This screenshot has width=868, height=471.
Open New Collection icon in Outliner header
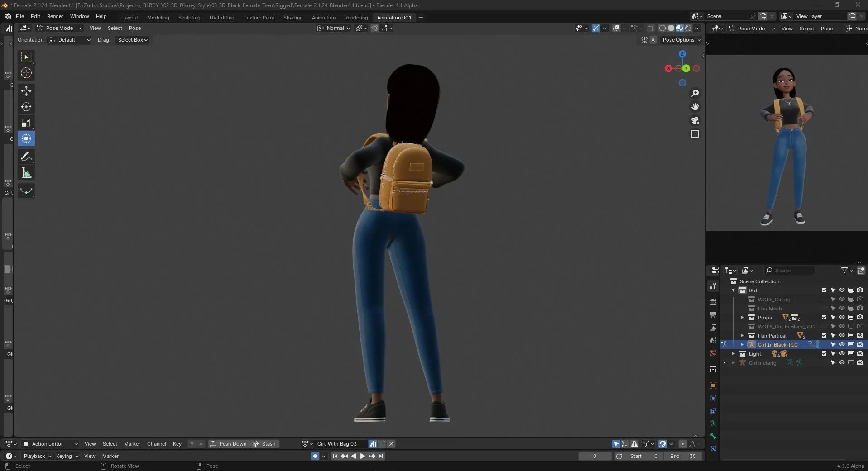pyautogui.click(x=862, y=271)
